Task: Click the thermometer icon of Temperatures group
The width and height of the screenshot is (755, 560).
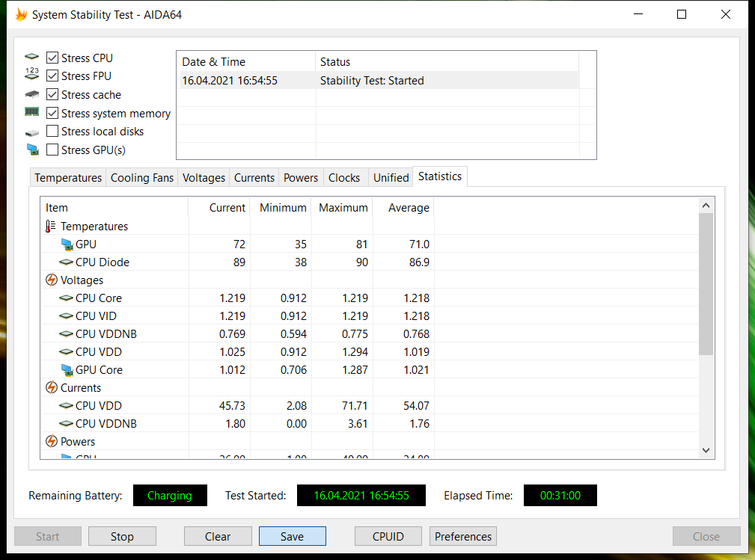Action: [51, 226]
